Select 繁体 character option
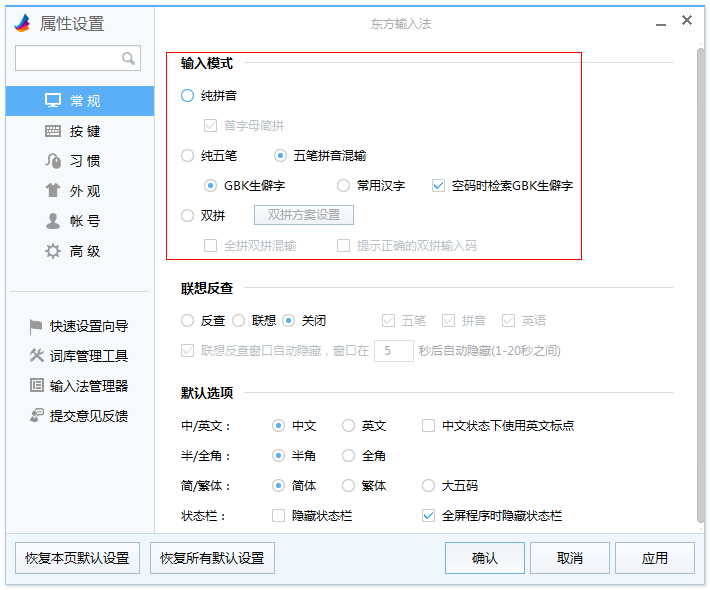710x590 pixels. click(348, 486)
